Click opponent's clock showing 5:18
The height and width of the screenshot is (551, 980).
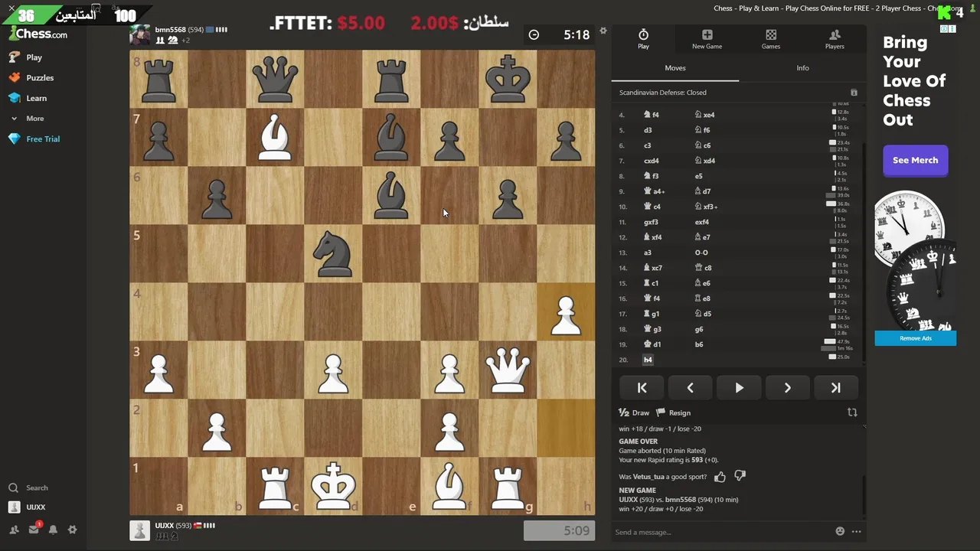(559, 34)
